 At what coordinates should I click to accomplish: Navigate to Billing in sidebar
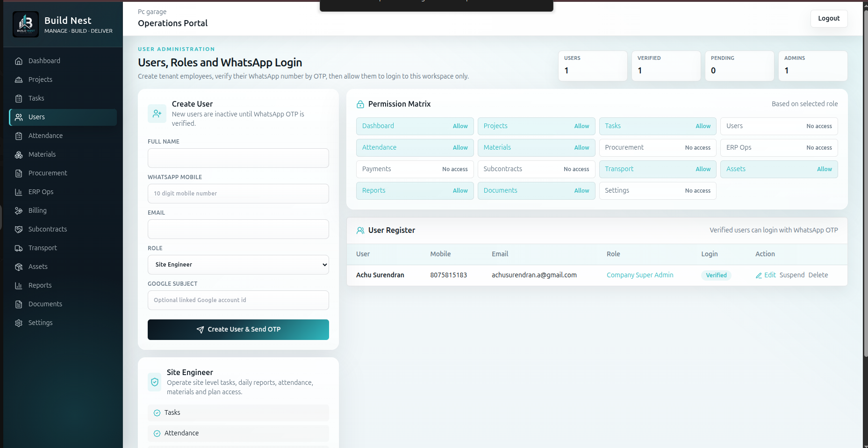(63, 210)
